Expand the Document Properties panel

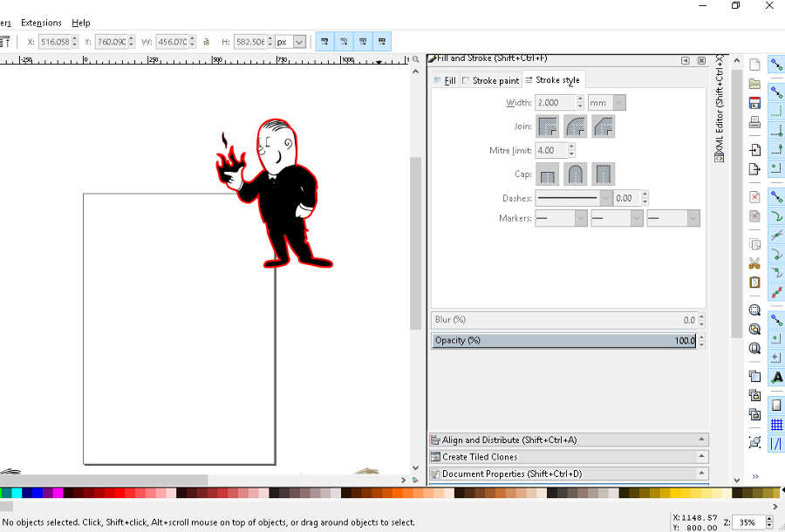569,474
